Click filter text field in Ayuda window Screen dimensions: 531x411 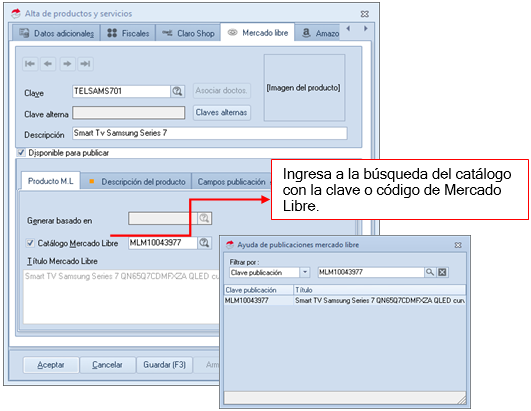[x=371, y=272]
